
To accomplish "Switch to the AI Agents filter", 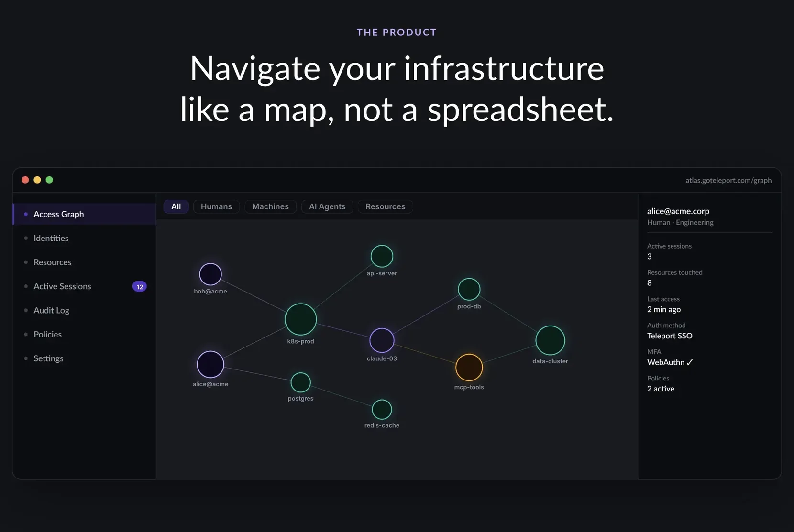I will point(327,206).
